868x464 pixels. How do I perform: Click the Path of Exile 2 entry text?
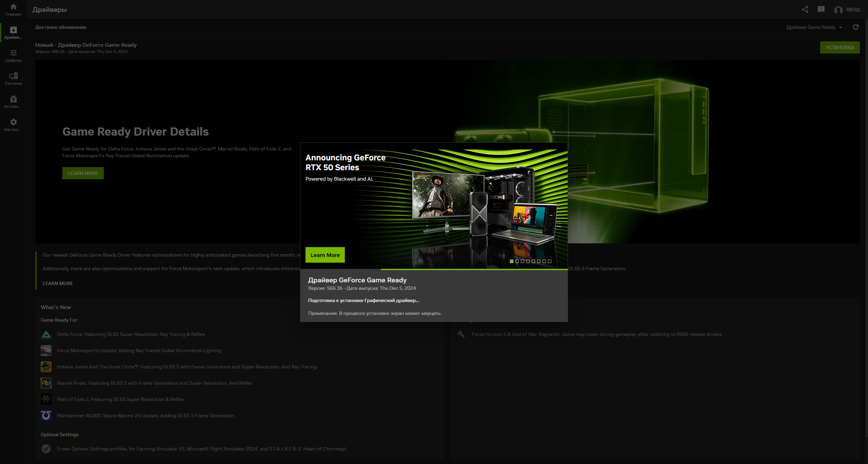pos(120,399)
